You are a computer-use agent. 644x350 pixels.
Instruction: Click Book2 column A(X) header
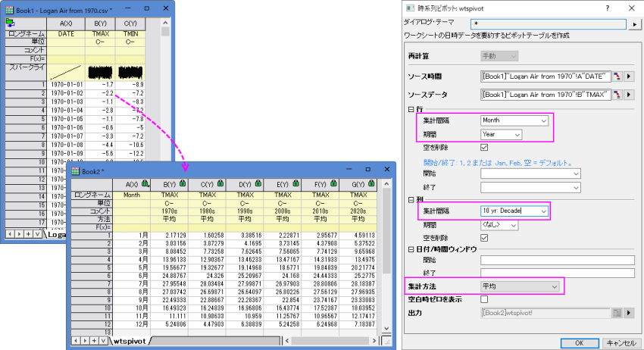[131, 184]
